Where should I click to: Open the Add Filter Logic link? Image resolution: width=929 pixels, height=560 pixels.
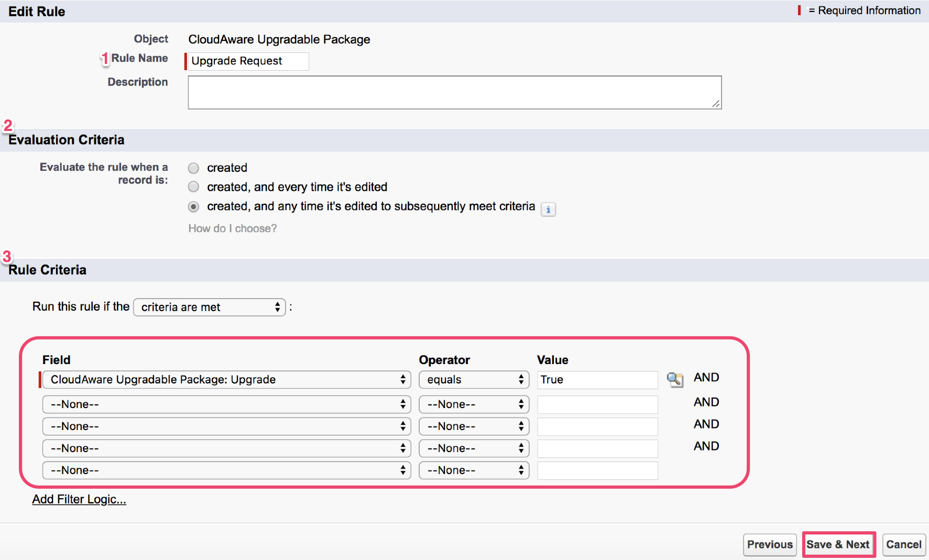[79, 499]
